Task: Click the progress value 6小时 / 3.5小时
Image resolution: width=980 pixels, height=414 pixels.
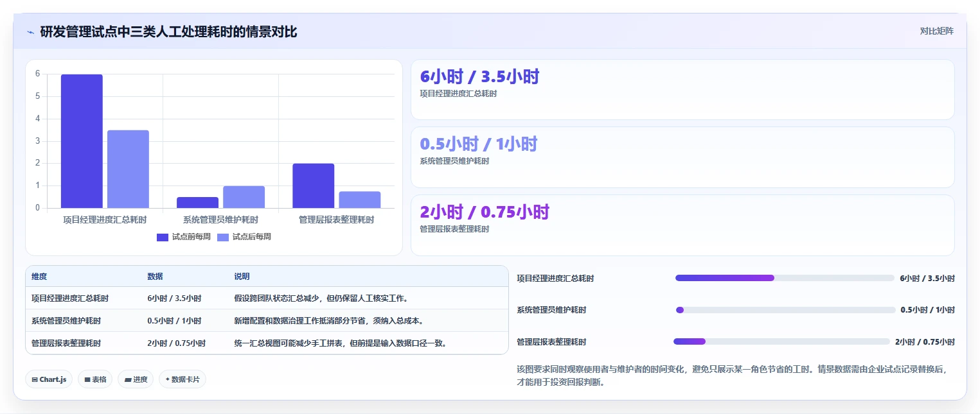Action: tap(927, 279)
